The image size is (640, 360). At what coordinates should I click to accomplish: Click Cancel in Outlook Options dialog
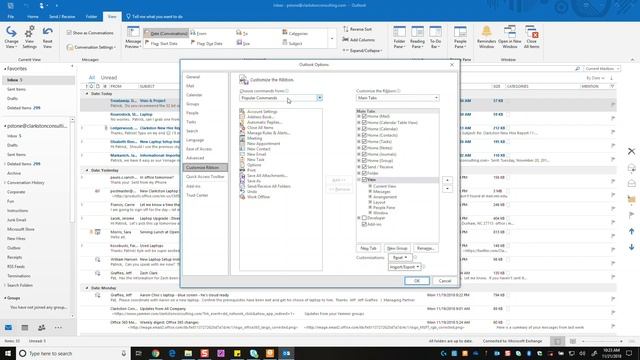[444, 281]
